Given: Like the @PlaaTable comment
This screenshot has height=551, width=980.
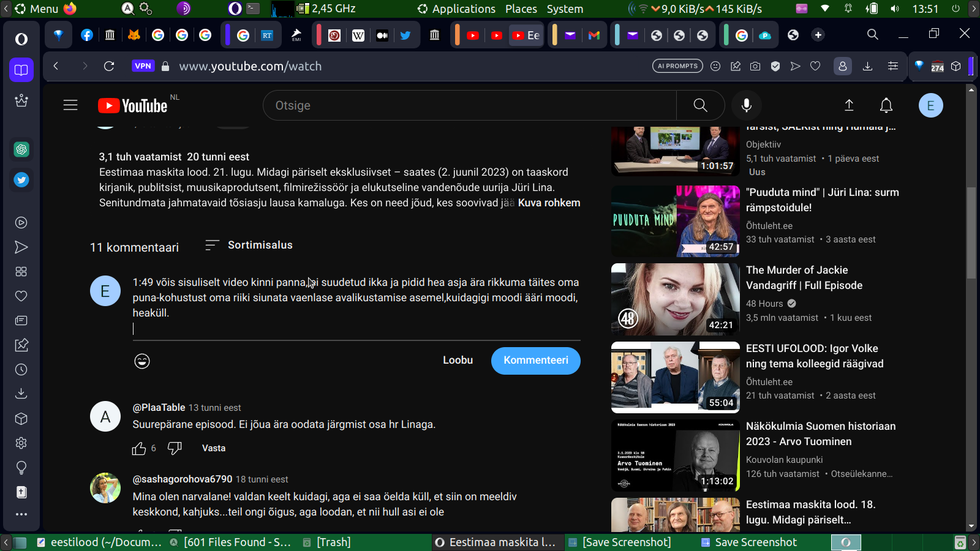Looking at the screenshot, I should [139, 449].
